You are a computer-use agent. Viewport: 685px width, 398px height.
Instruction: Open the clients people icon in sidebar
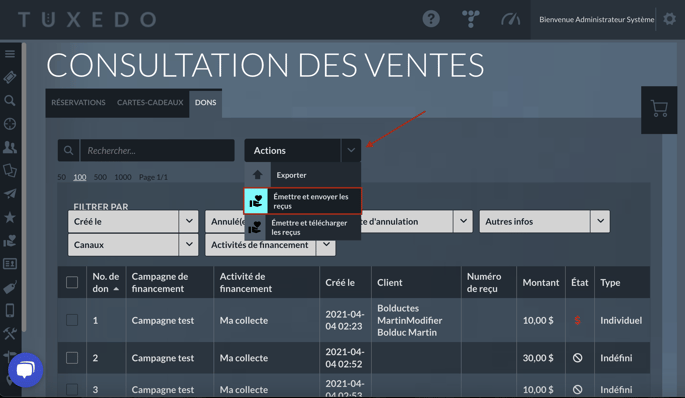pos(10,147)
